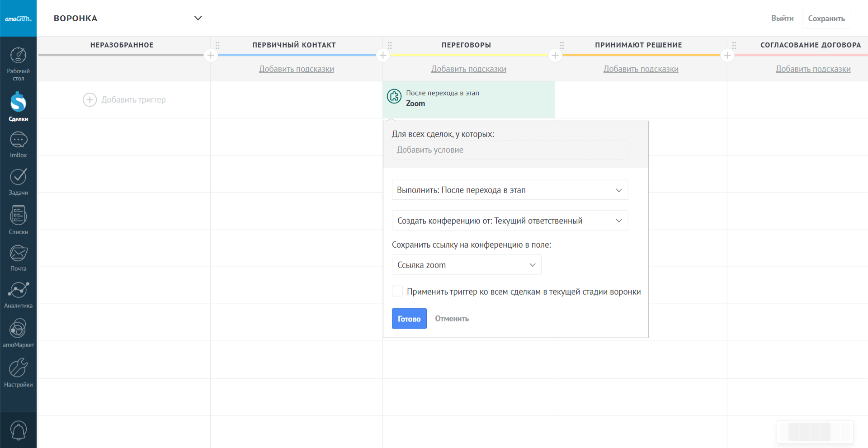Enable apply trigger to all deals checkbox
This screenshot has height=448, width=868.
[x=397, y=291]
